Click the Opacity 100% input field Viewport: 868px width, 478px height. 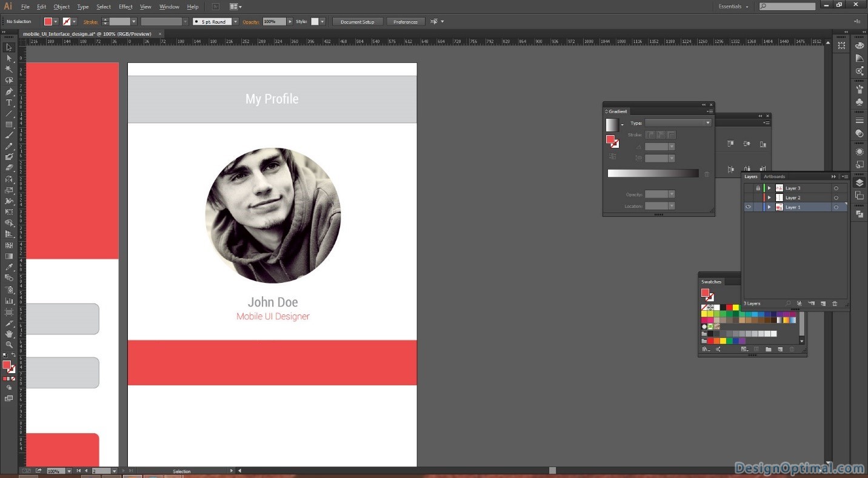point(275,22)
